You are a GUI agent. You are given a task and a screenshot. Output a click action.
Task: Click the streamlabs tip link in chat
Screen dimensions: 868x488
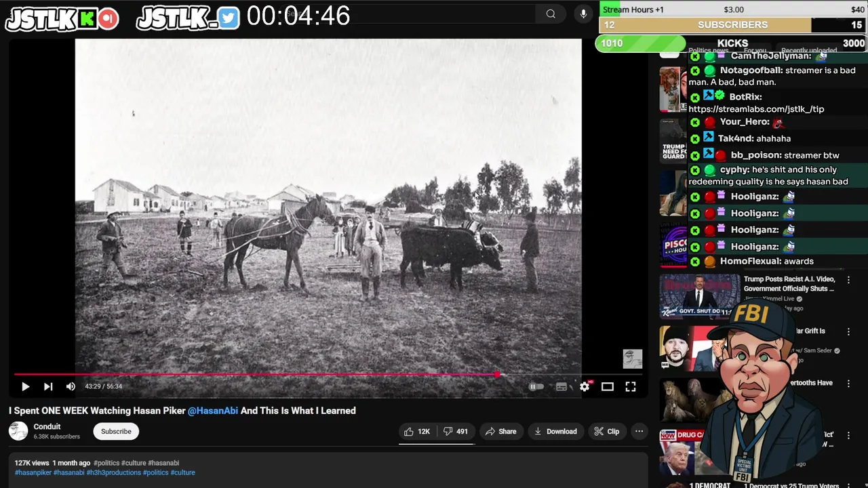click(756, 108)
